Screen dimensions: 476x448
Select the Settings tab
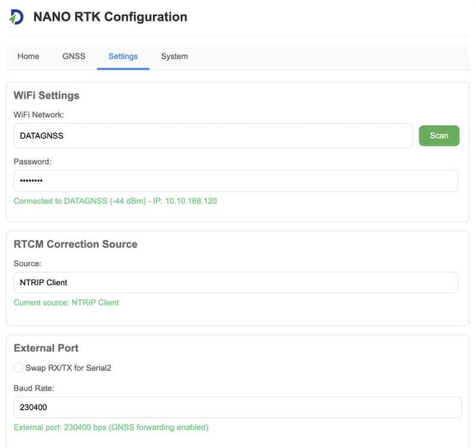123,57
